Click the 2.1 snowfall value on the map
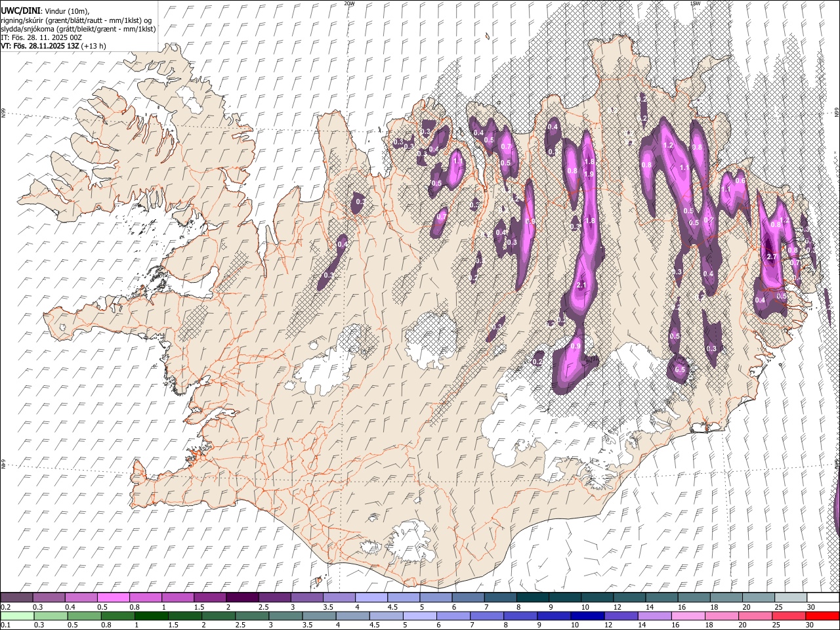 coord(581,285)
